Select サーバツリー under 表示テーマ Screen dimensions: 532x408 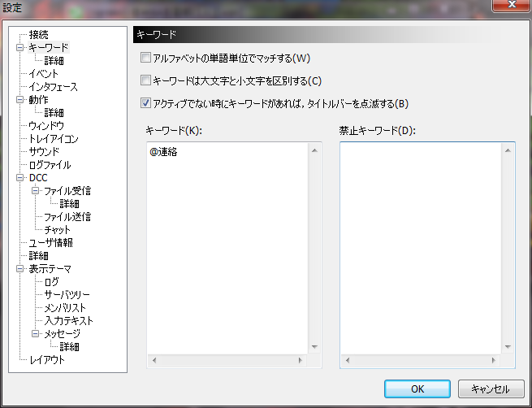tap(67, 295)
